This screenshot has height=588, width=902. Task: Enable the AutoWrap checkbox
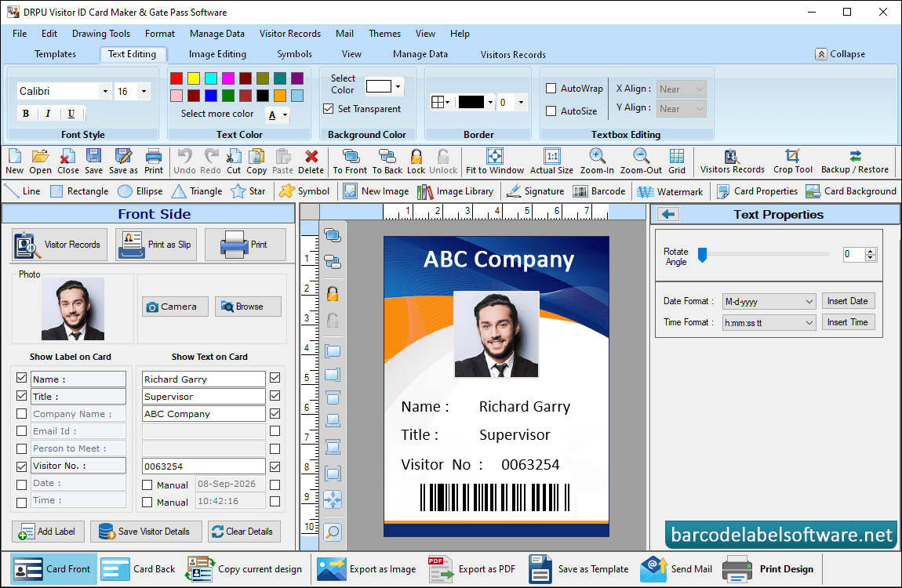click(551, 89)
